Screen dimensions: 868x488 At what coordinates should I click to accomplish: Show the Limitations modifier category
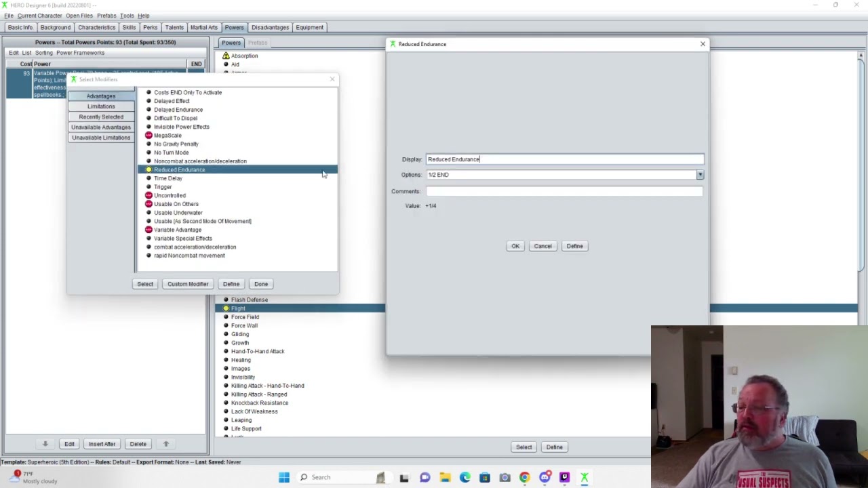click(101, 106)
